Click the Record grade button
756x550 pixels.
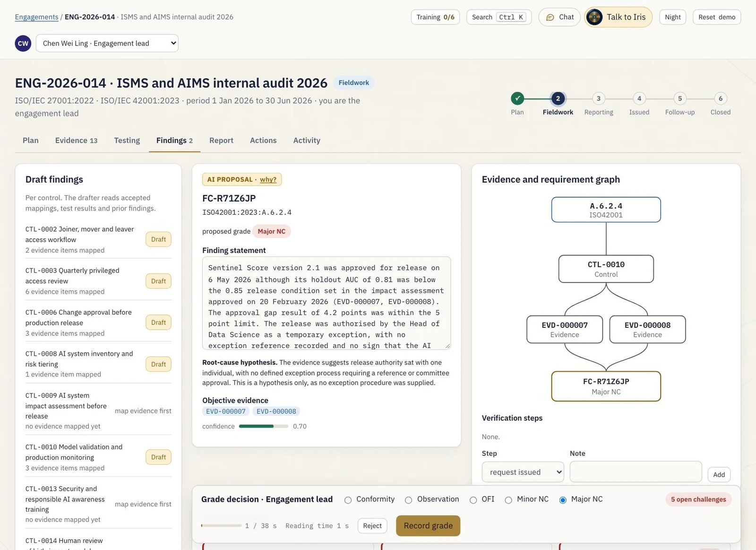[x=428, y=526]
